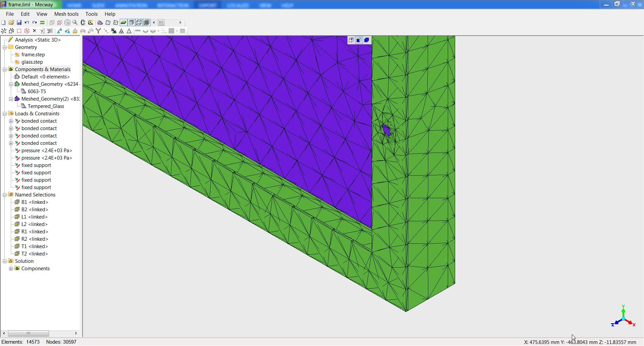Expand Components under Solution

click(x=11, y=269)
